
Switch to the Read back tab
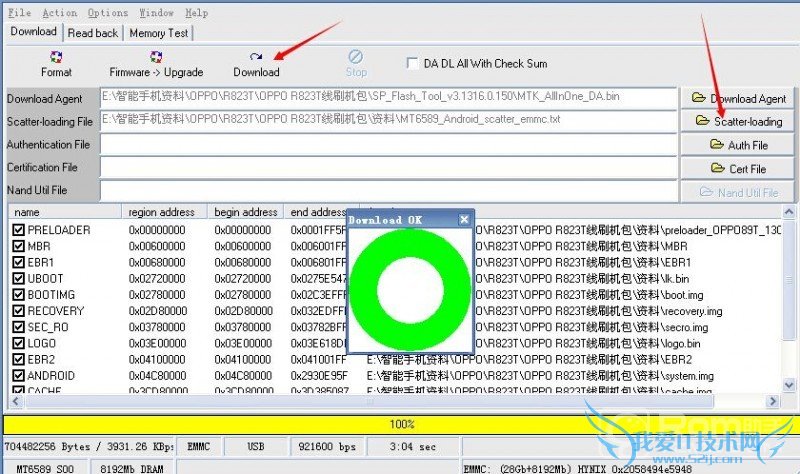click(93, 33)
